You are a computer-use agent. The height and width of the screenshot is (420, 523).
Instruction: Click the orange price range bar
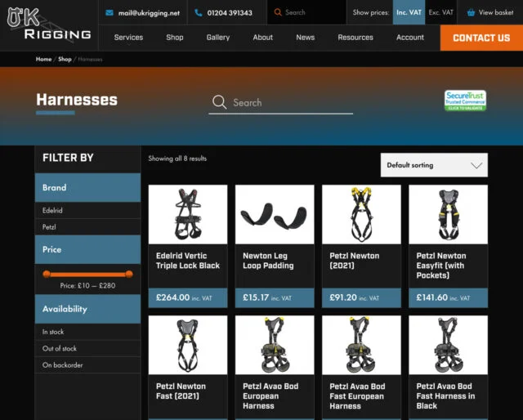[x=87, y=275]
